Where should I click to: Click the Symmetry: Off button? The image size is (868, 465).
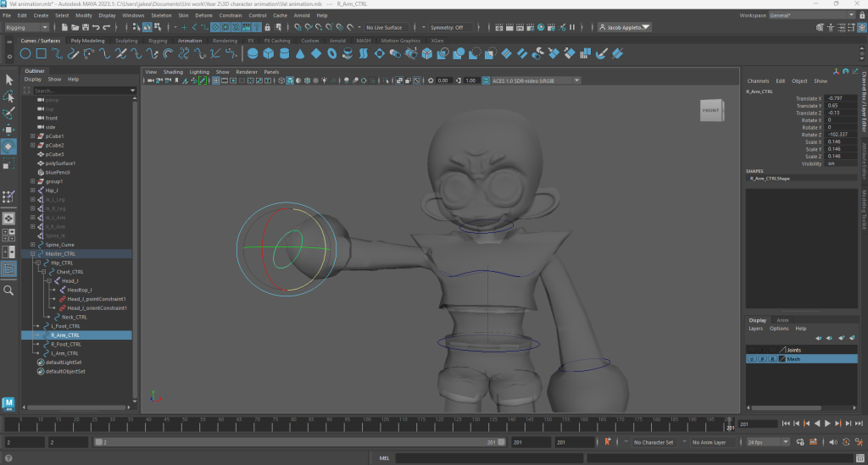(446, 27)
